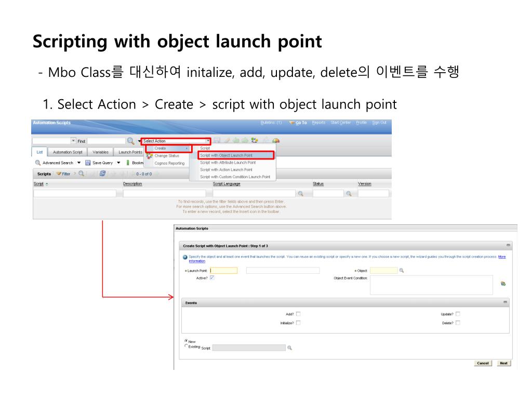Select the New script radio button
The width and height of the screenshot is (532, 399).
click(x=186, y=341)
